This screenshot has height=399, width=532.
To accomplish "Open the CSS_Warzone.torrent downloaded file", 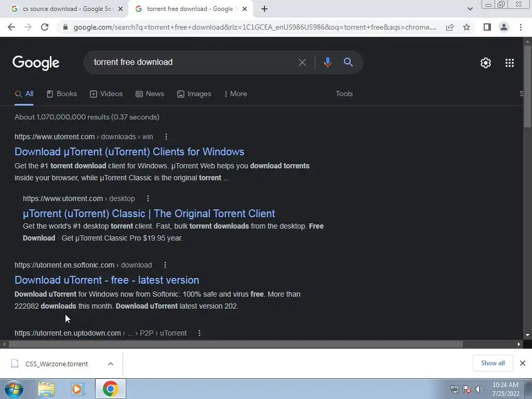I will click(x=56, y=364).
